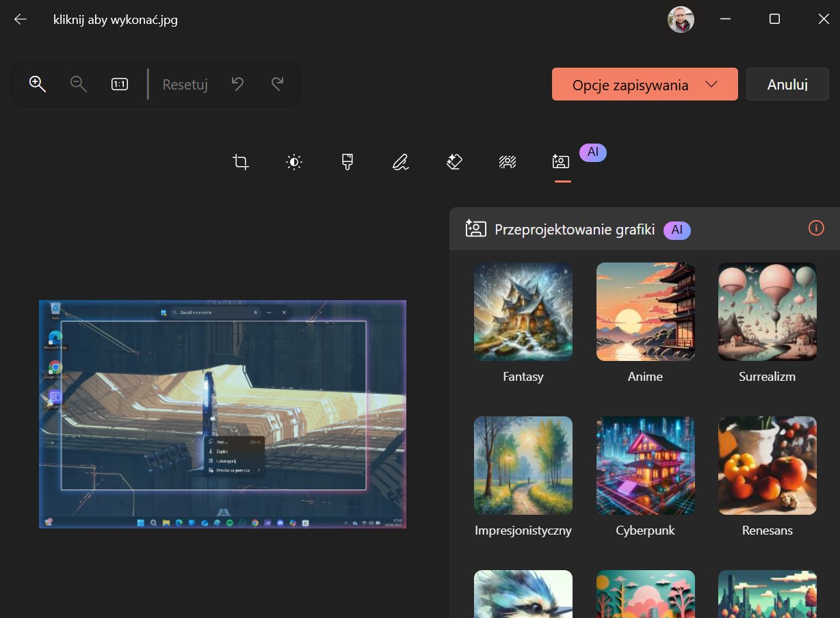Click the file name kliknij aby wykonać.jpg

[x=116, y=20]
